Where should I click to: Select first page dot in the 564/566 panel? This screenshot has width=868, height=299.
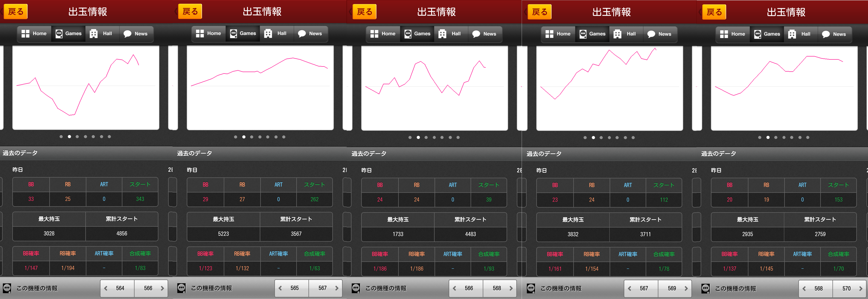coord(61,137)
